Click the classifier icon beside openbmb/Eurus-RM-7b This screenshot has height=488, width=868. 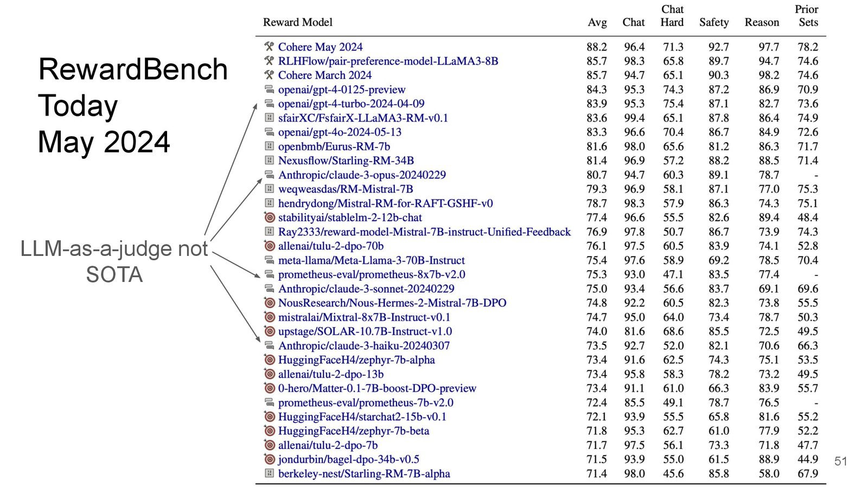pos(269,146)
